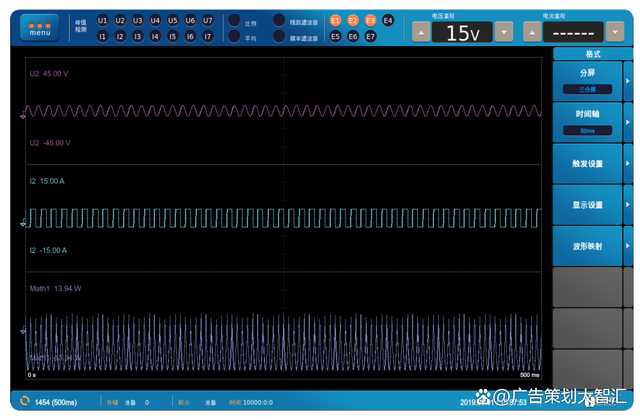This screenshot has width=640, height=419.
Task: Click the 存储 storage status label
Action: pyautogui.click(x=112, y=402)
